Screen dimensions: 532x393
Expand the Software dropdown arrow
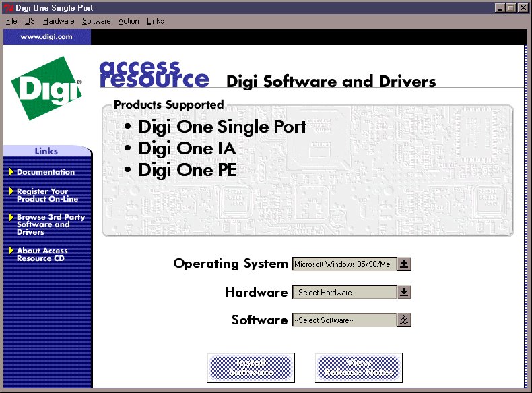[x=403, y=320]
